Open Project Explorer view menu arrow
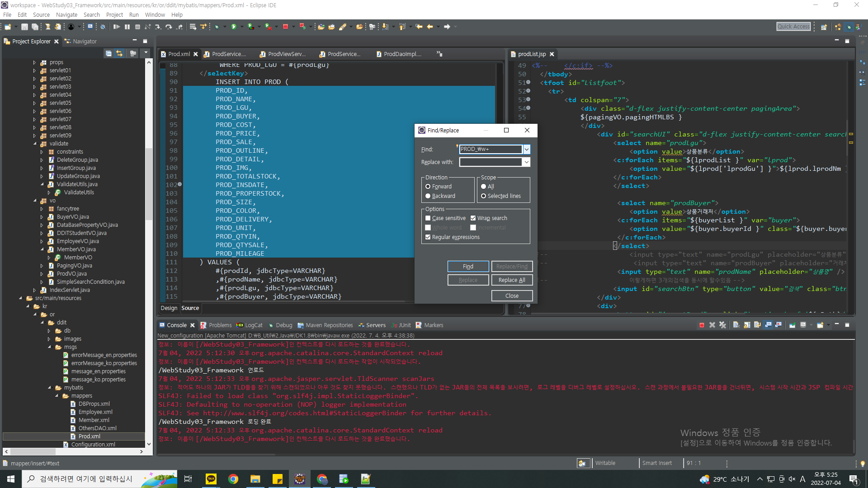 coord(146,53)
